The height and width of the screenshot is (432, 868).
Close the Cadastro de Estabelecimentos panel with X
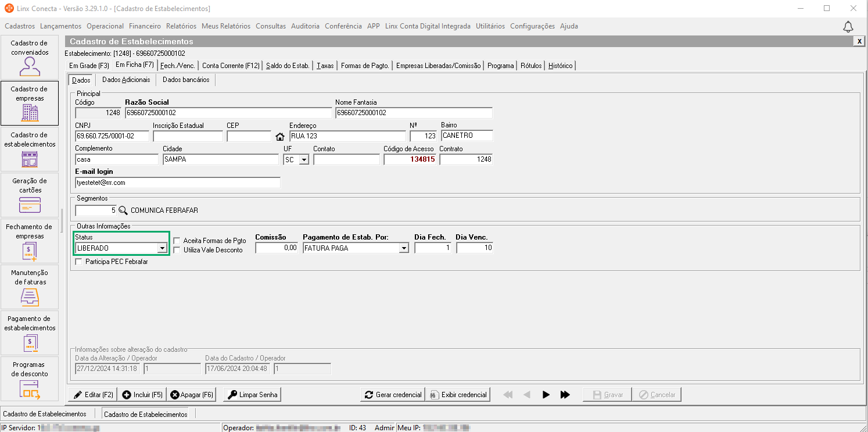coord(859,41)
